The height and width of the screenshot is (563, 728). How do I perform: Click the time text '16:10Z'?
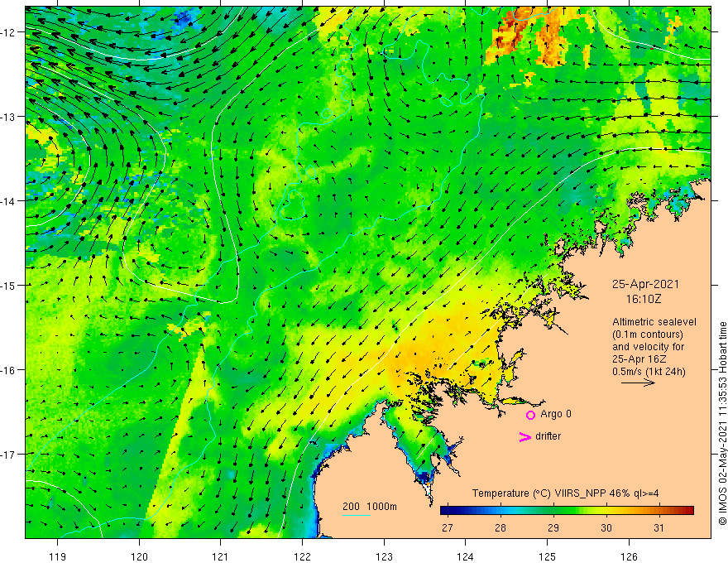click(643, 299)
